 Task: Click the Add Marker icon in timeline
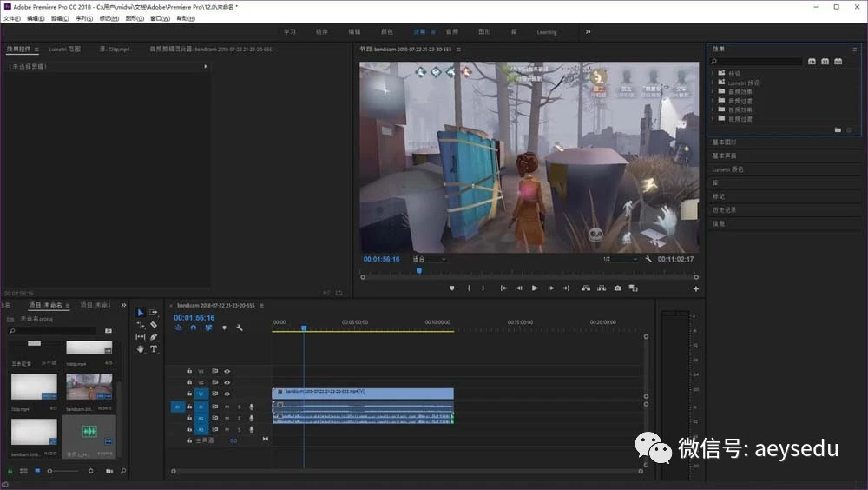[224, 328]
